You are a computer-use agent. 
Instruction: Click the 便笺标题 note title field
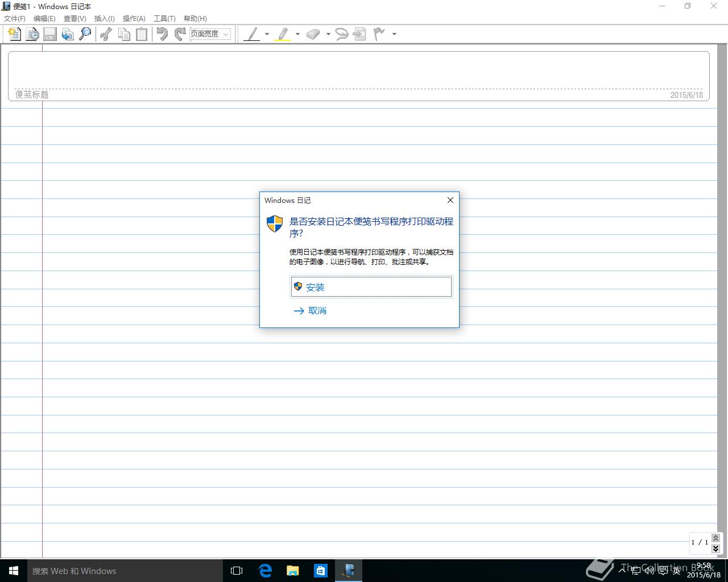click(32, 94)
